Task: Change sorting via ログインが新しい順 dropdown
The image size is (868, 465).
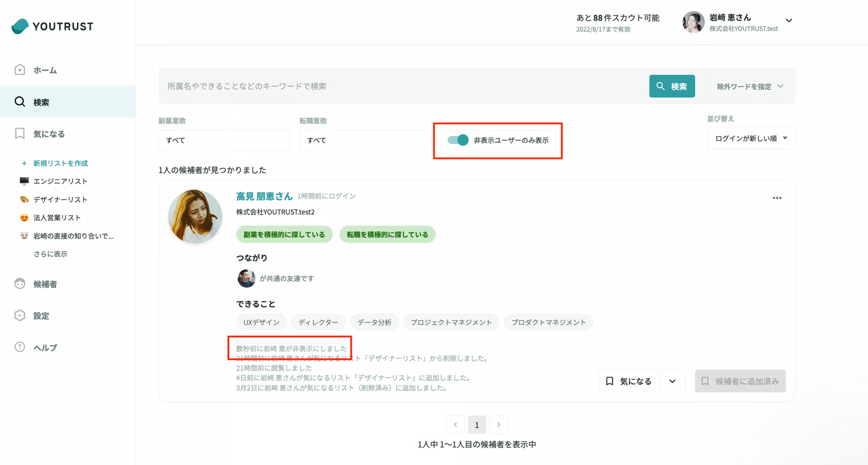Action: pos(750,138)
